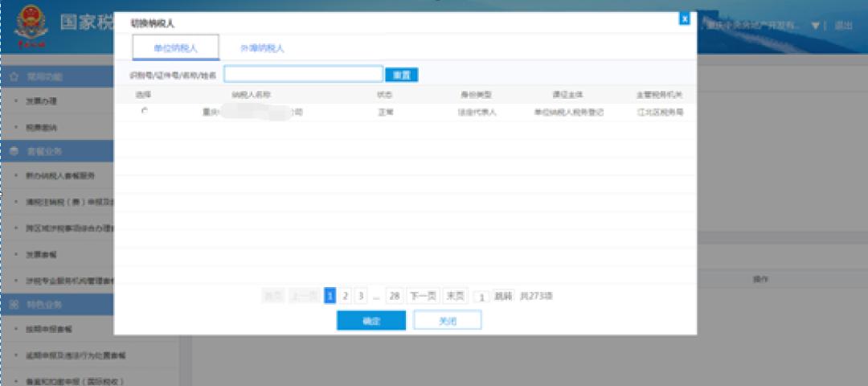Image resolution: width=868 pixels, height=386 pixels.
Task: Click the 末页 pagination button
Action: 455,296
